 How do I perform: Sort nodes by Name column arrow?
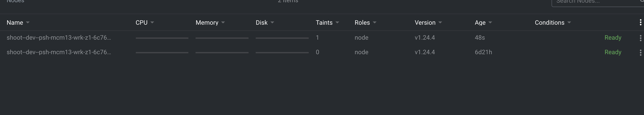[28, 23]
